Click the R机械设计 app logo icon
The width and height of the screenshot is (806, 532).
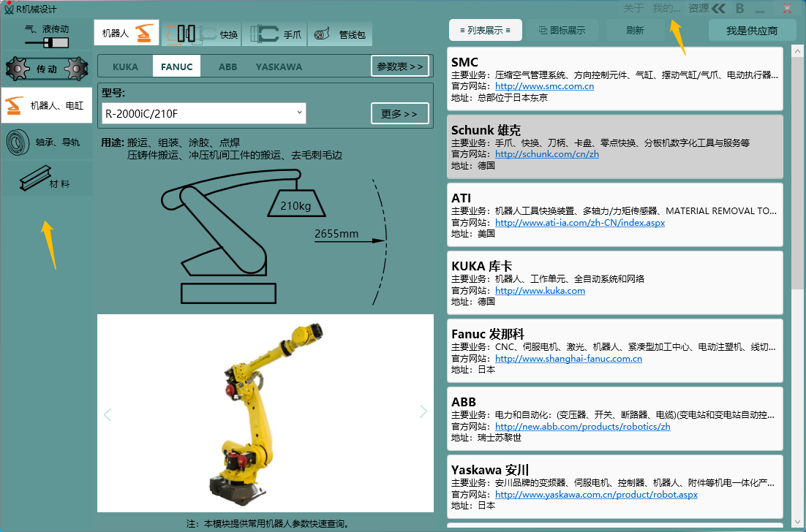point(9,9)
